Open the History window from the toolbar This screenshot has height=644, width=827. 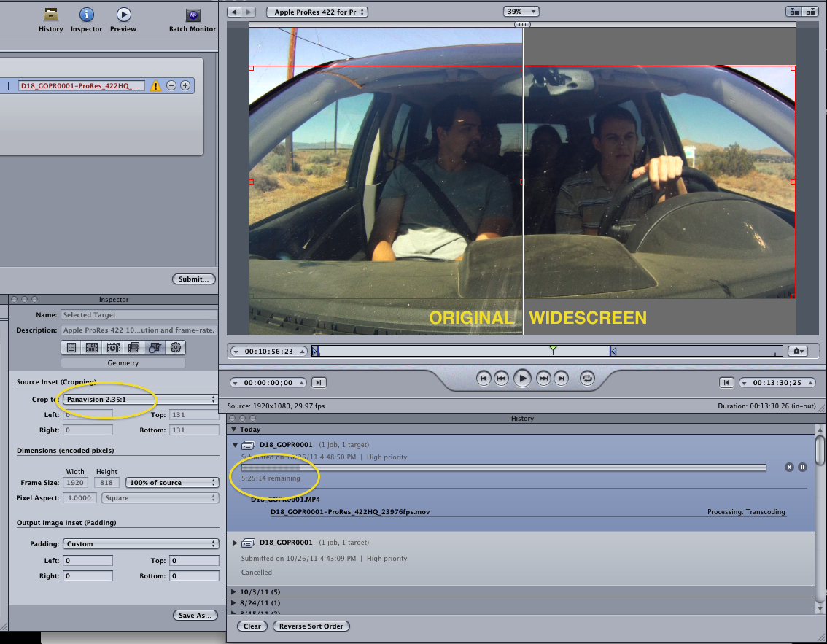tap(50, 20)
